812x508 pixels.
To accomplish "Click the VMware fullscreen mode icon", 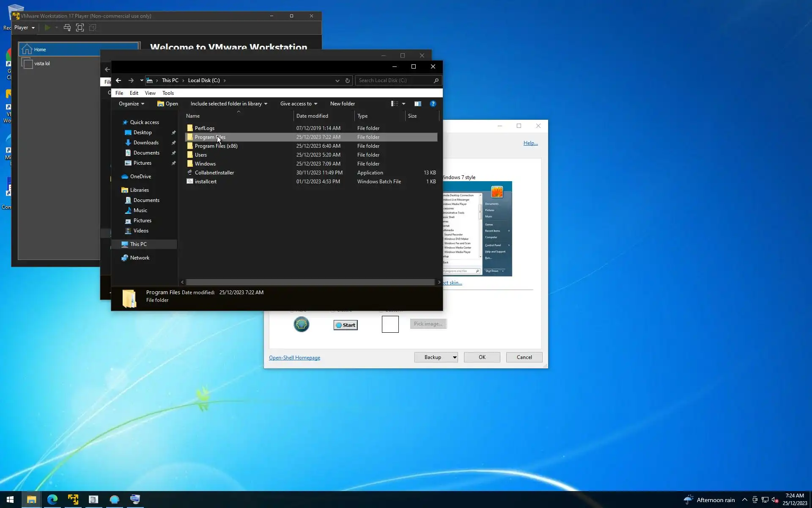I will tap(80, 28).
